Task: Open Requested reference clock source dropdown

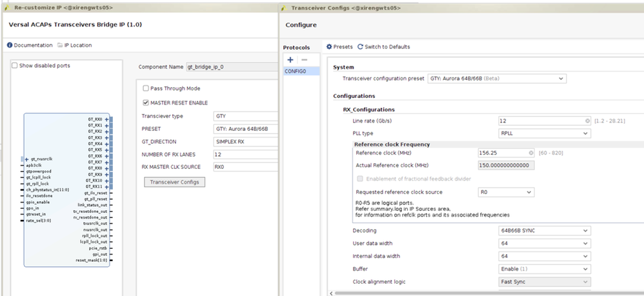Action: click(x=506, y=192)
